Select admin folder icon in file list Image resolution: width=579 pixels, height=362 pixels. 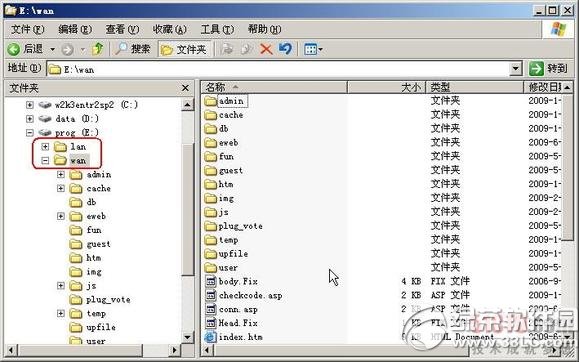210,101
